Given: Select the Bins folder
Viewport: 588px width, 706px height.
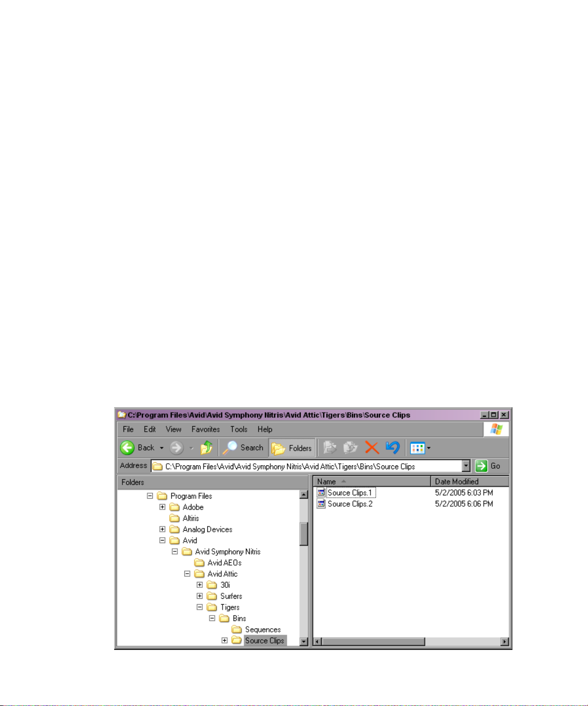Looking at the screenshot, I should coord(239,618).
